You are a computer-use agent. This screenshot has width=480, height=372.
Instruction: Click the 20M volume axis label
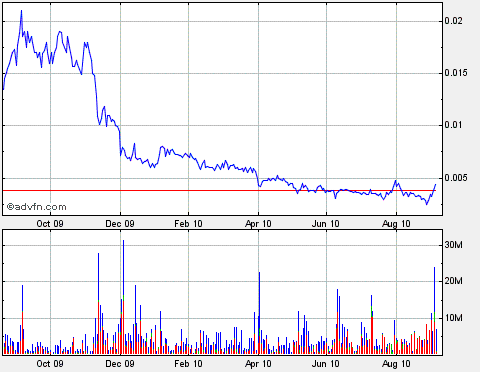click(453, 281)
